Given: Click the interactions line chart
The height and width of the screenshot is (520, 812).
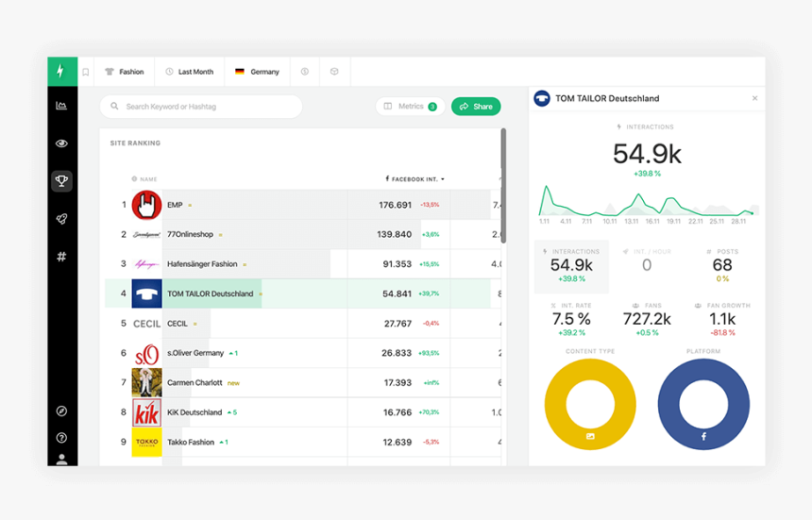Looking at the screenshot, I should tap(649, 202).
